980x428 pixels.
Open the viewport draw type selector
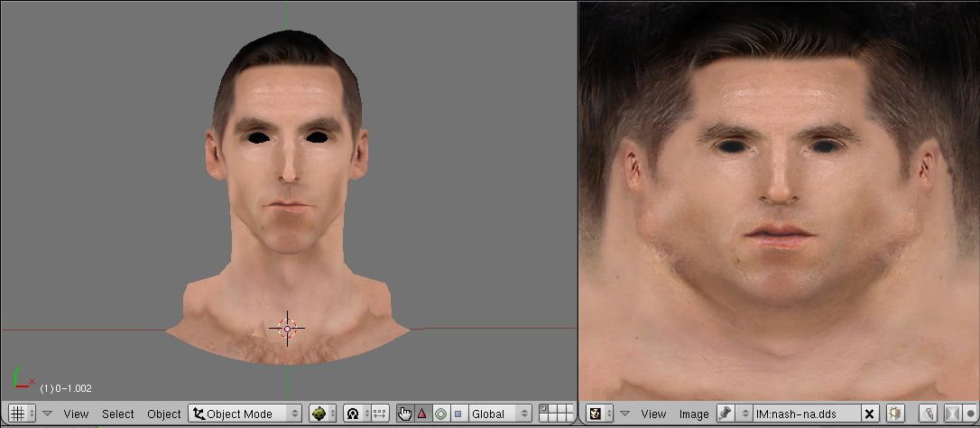click(321, 414)
